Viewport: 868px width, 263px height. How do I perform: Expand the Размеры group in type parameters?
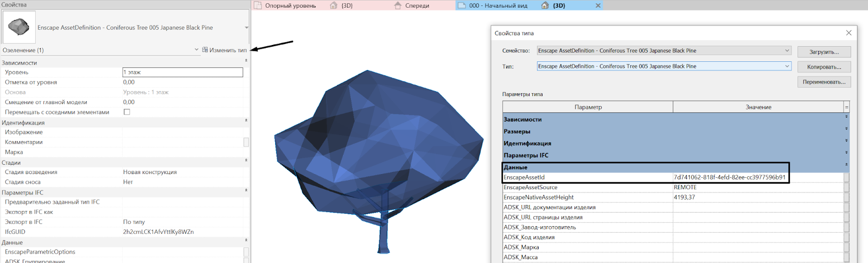point(846,129)
